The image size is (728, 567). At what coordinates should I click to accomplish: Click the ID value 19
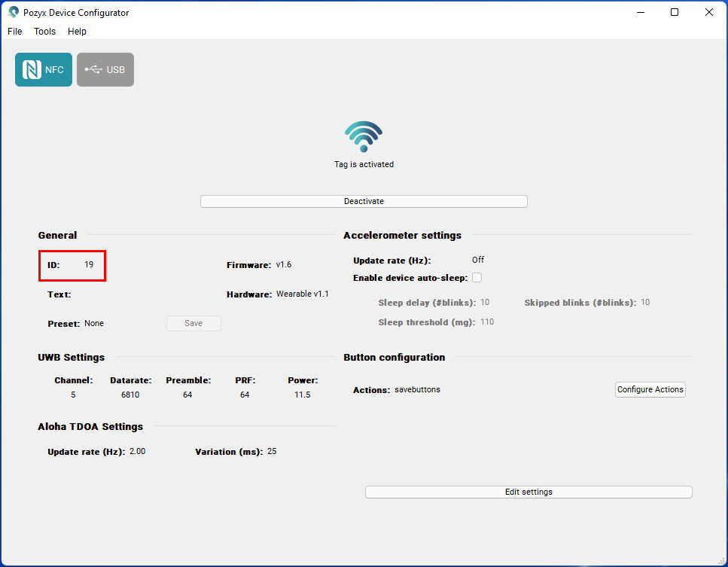(x=89, y=265)
